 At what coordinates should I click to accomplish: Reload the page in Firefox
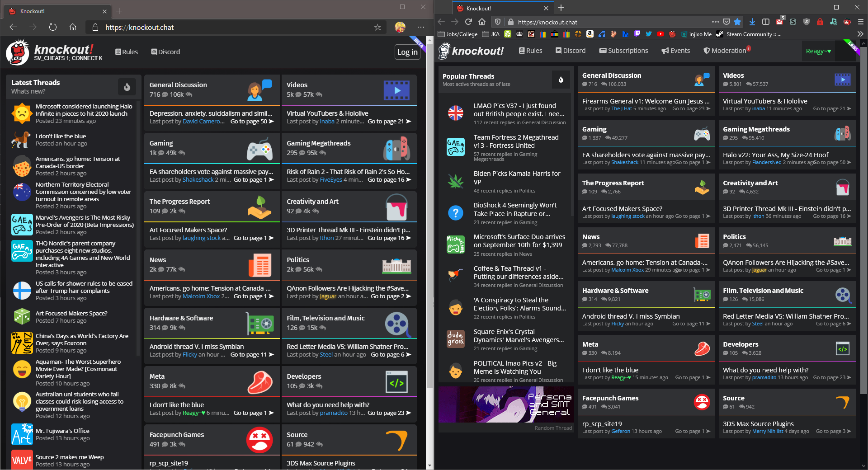click(x=468, y=22)
